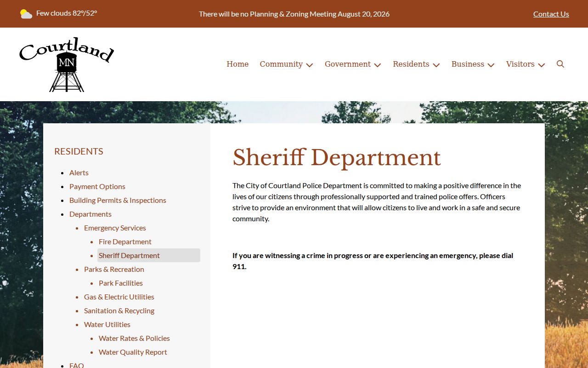588x368 pixels.
Task: Expand the Visitors menu chevron
Action: (542, 65)
